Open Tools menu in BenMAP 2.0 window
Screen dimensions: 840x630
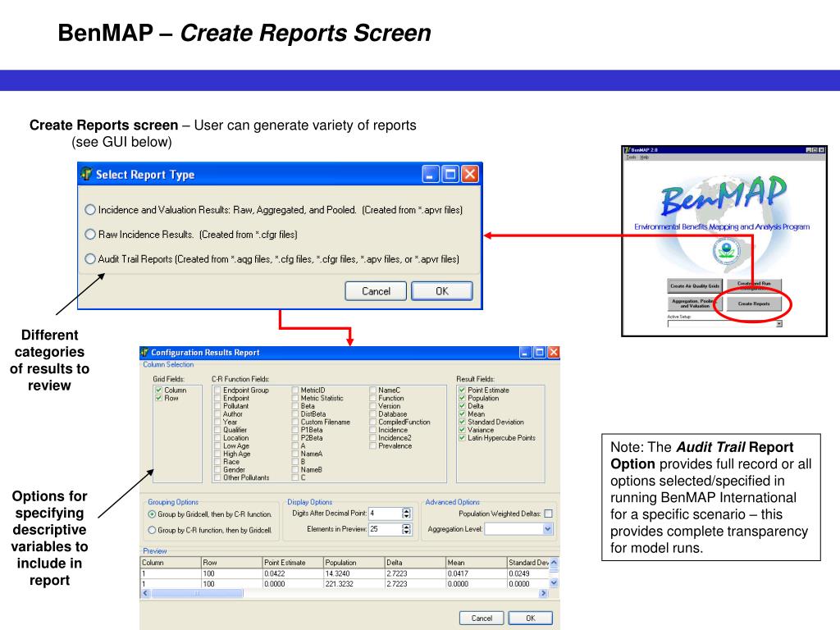click(631, 157)
